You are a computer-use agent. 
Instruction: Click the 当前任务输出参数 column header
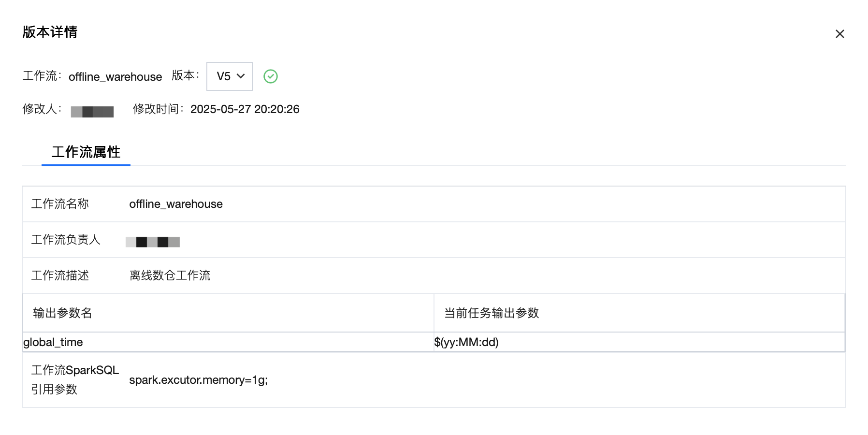pyautogui.click(x=492, y=313)
